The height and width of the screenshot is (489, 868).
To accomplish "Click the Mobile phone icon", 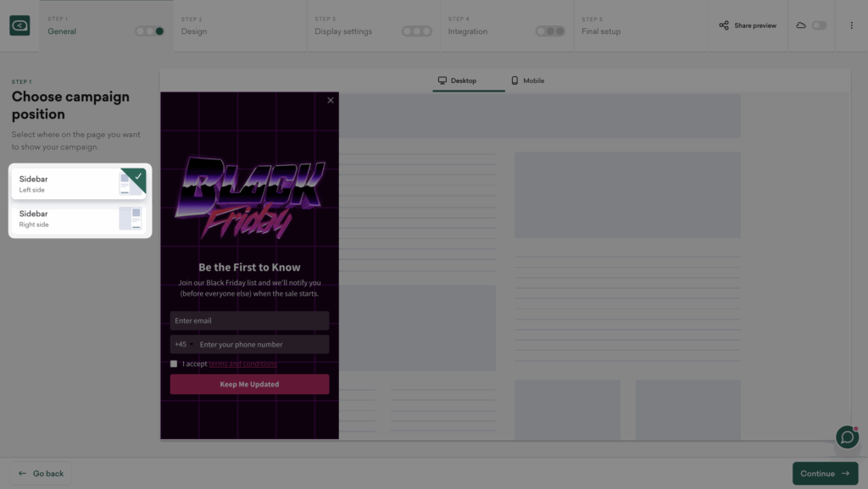I will tap(514, 81).
